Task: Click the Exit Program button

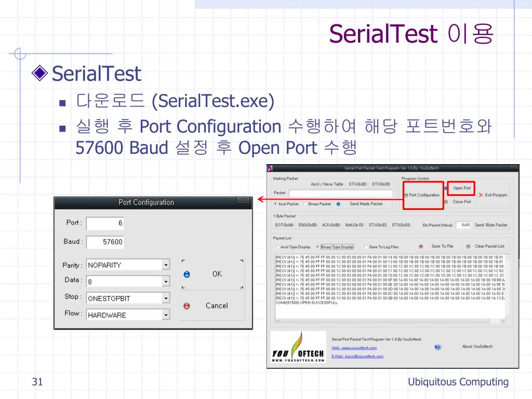Action: click(x=494, y=195)
